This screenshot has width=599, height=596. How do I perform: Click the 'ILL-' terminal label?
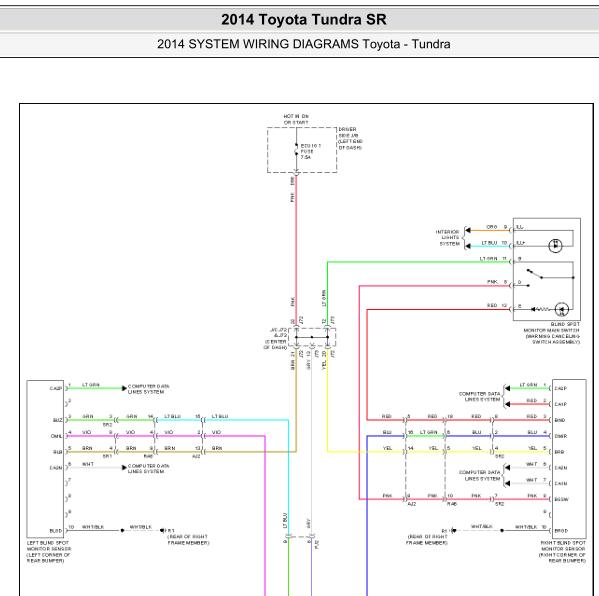(520, 227)
